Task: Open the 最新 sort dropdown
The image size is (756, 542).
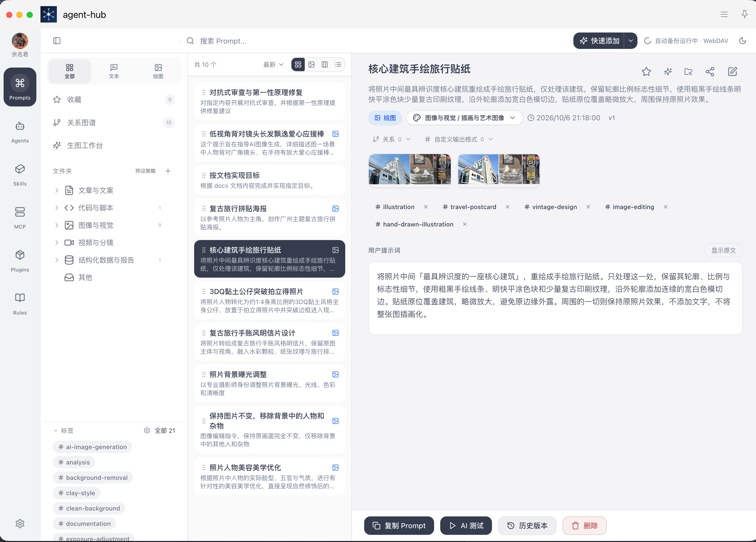Action: [273, 65]
